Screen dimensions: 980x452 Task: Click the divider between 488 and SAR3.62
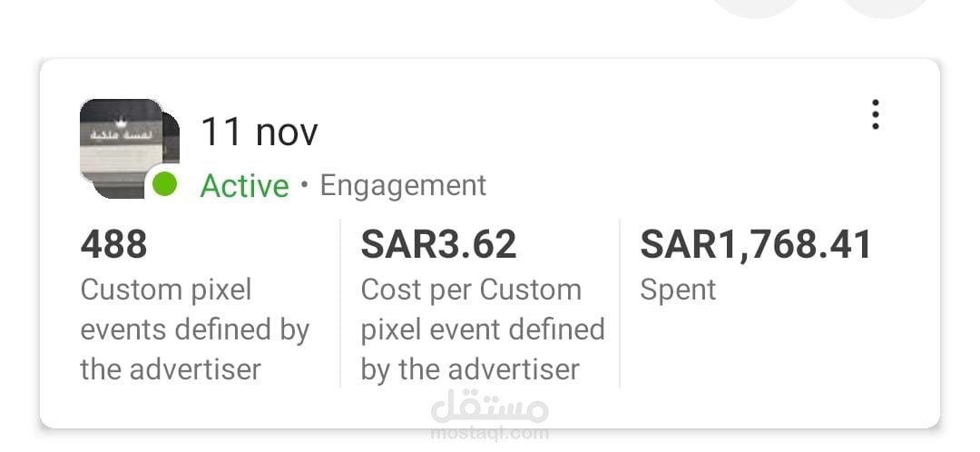[340, 304]
